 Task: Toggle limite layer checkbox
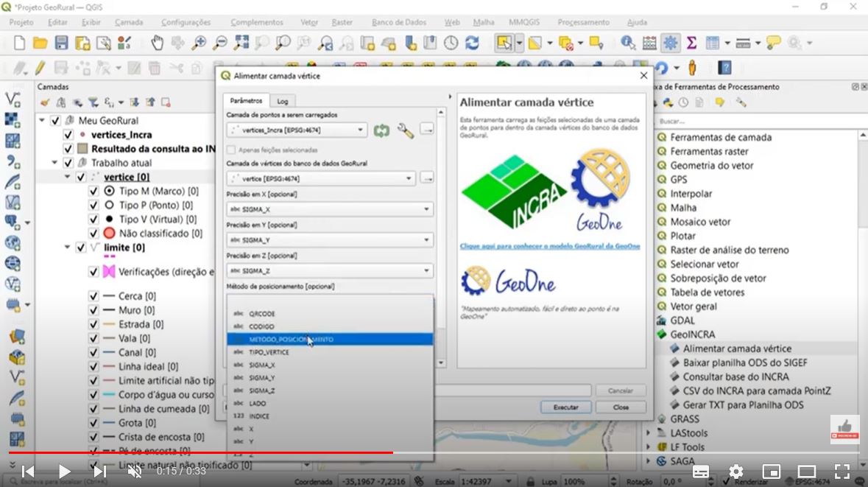81,247
